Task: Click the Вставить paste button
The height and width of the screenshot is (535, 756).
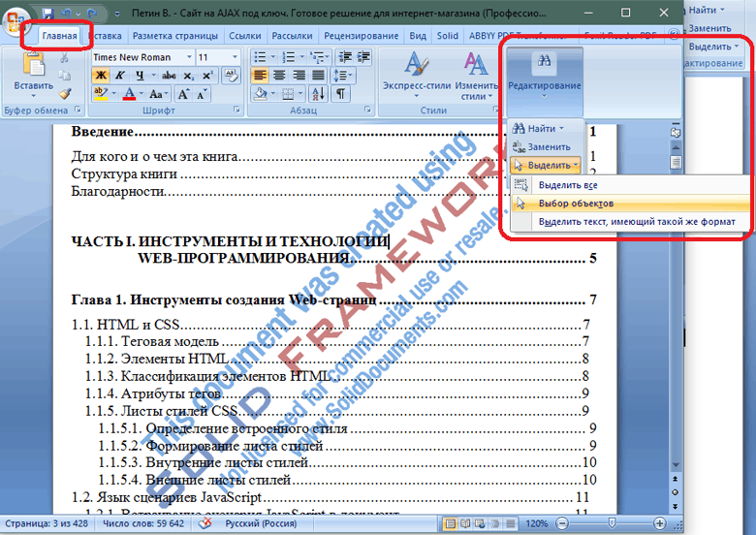Action: click(34, 75)
